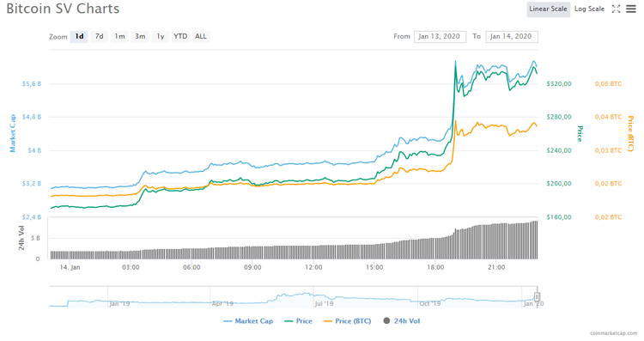The image size is (644, 341).
Task: Open the coinmarketcap.com credit link
Action: click(614, 333)
